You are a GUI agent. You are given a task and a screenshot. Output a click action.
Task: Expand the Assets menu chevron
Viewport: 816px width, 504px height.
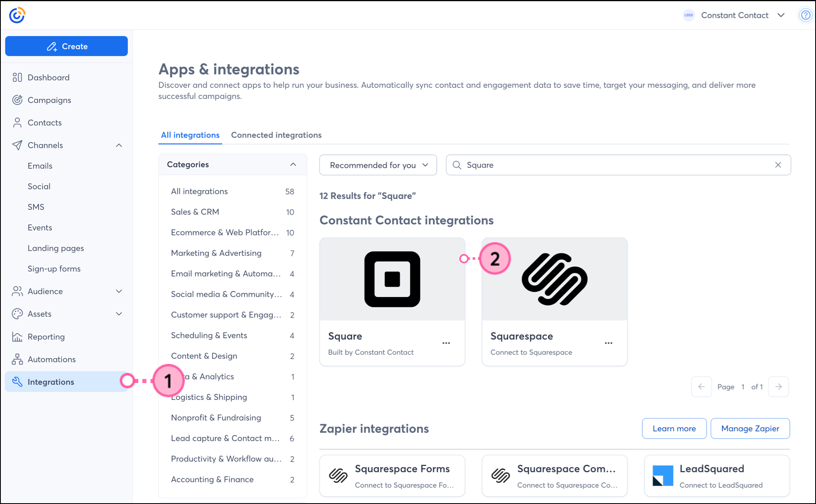[119, 314]
